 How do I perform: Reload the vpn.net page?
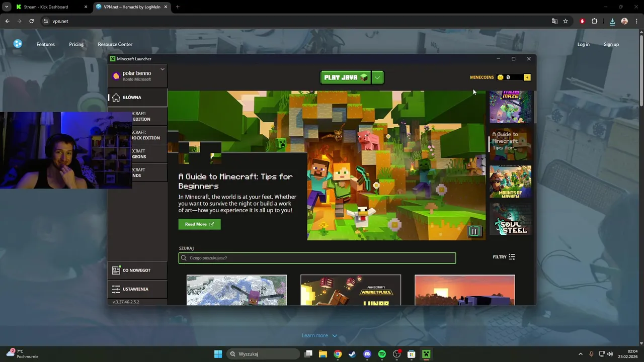coord(31,21)
